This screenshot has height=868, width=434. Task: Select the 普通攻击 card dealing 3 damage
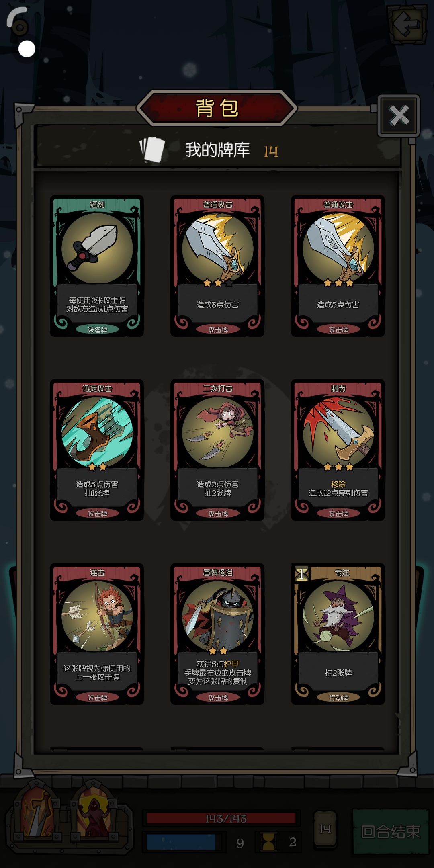pos(217,266)
